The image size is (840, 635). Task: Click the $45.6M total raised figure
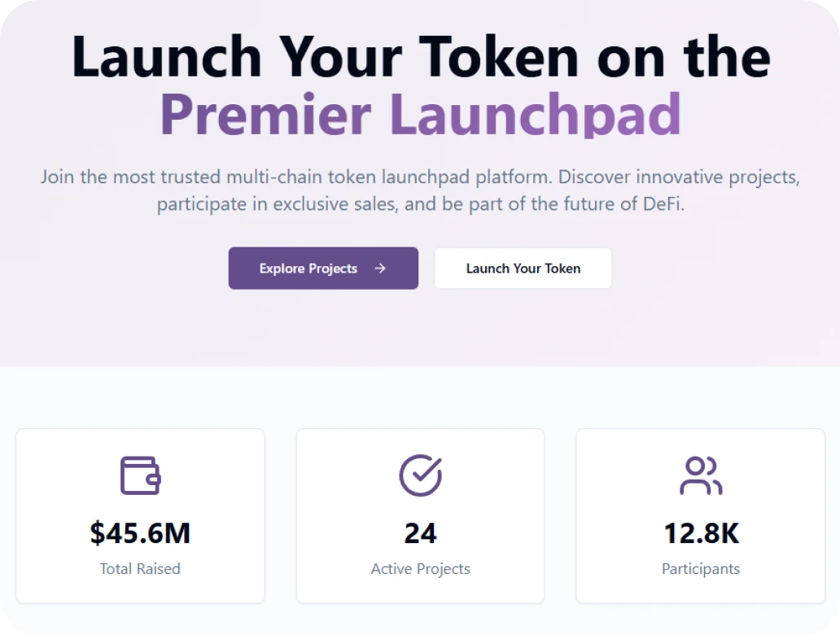click(x=140, y=533)
